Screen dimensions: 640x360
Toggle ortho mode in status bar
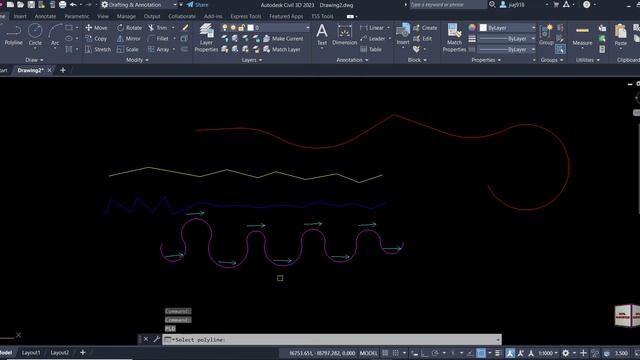point(424,353)
